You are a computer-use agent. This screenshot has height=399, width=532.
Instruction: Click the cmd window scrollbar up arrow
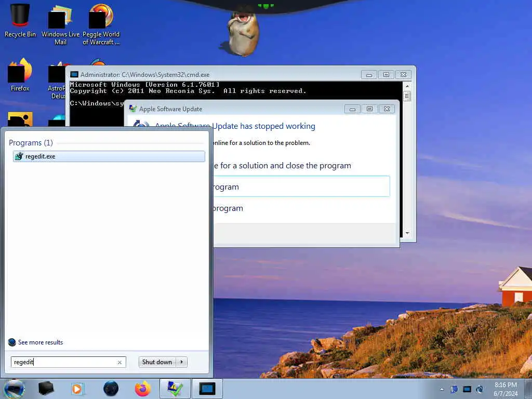click(407, 86)
